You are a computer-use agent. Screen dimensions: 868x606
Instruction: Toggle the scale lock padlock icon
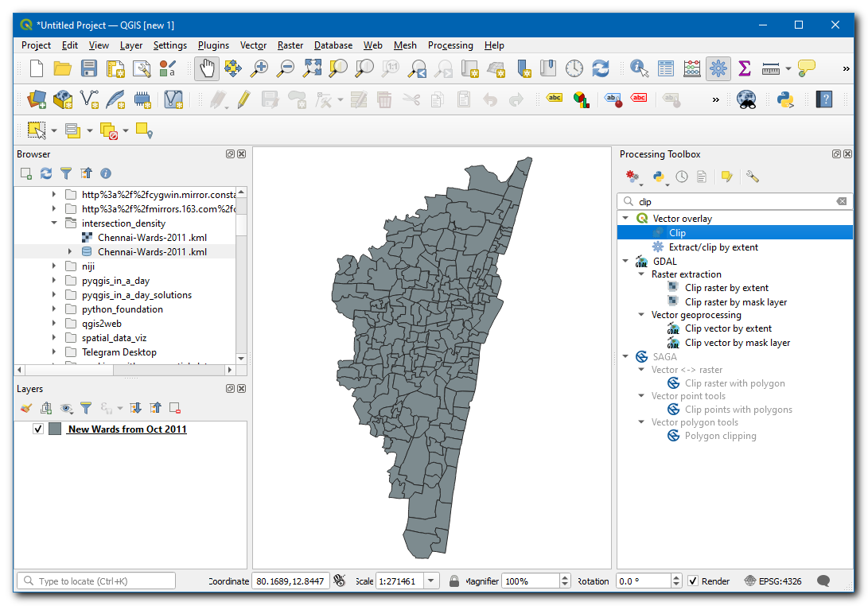(x=454, y=581)
